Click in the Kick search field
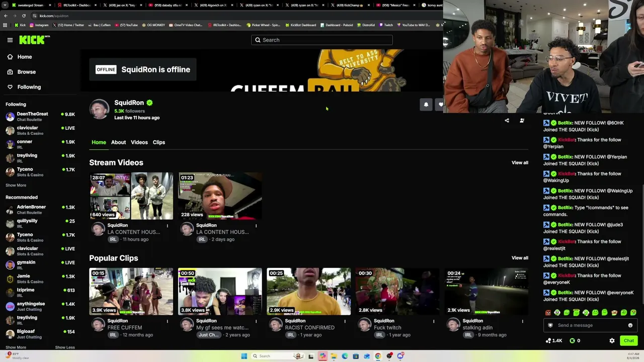 pyautogui.click(x=322, y=40)
